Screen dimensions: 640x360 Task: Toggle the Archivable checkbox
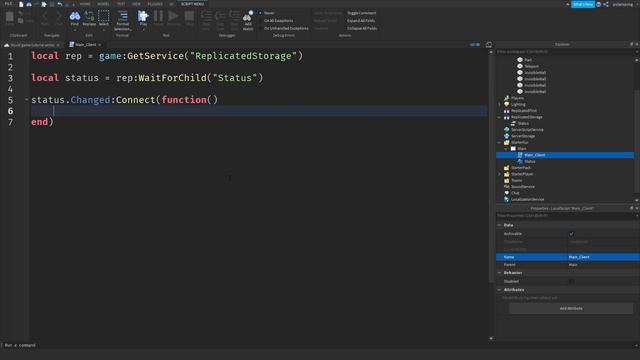[x=571, y=234]
